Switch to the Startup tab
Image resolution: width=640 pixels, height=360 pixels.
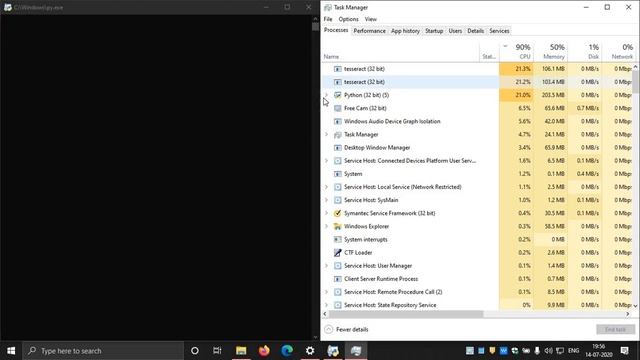434,31
